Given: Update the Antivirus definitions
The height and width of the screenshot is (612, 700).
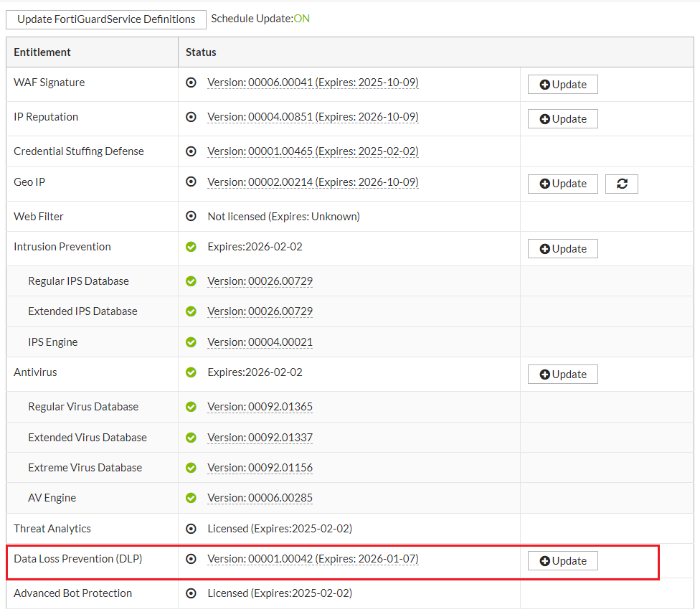Looking at the screenshot, I should pos(562,374).
